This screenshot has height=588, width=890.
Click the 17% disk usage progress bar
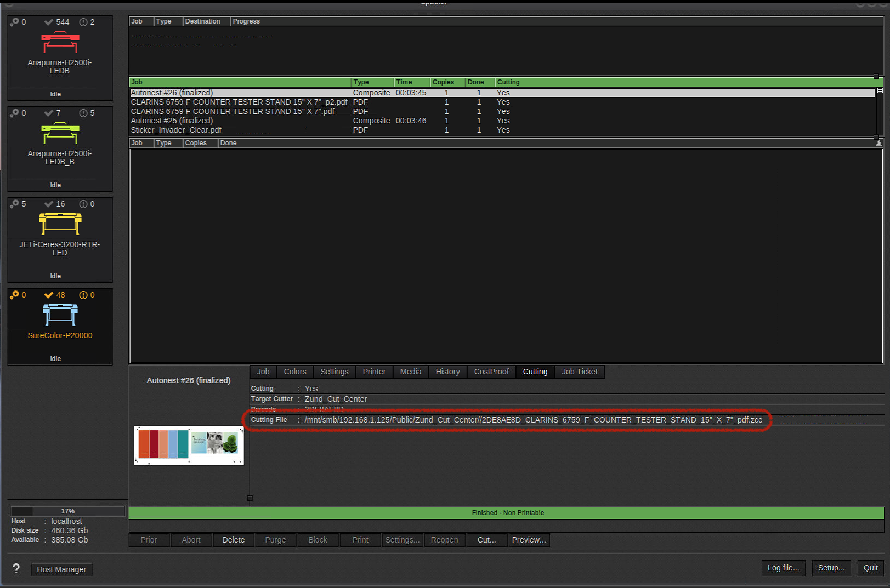coord(67,511)
